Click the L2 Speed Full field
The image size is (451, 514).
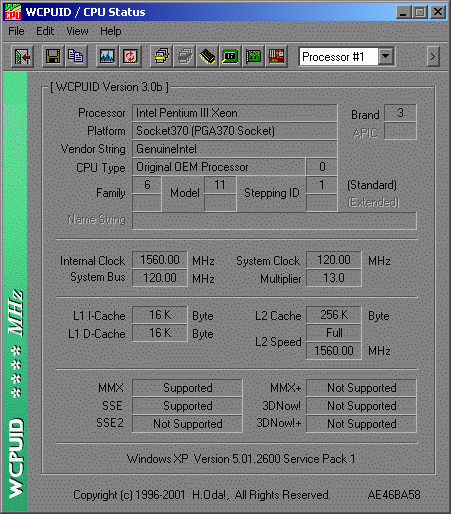point(334,333)
